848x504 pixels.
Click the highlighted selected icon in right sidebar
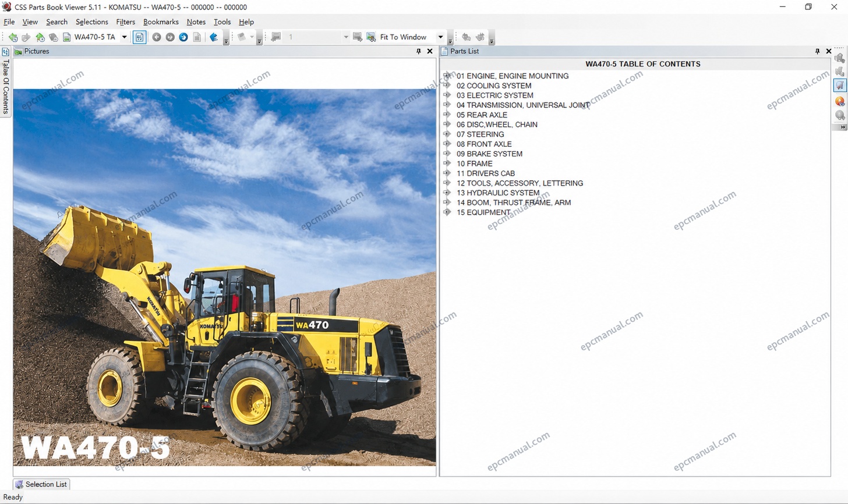pyautogui.click(x=839, y=86)
